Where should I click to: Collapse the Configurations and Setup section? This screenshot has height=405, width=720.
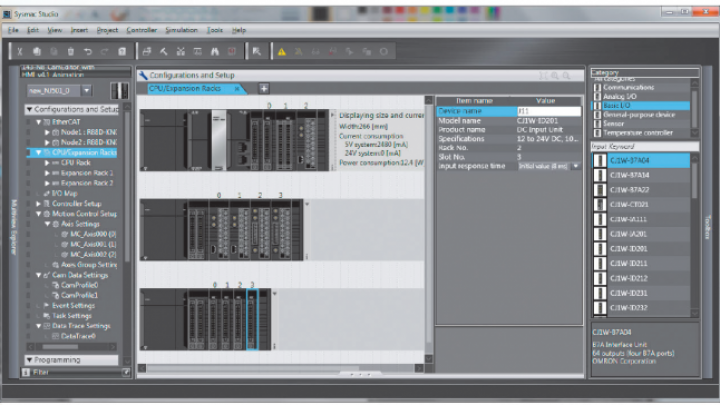pos(29,109)
